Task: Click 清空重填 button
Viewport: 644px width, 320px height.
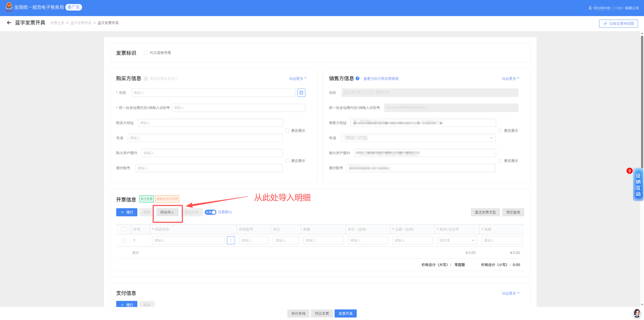Action: (513, 212)
